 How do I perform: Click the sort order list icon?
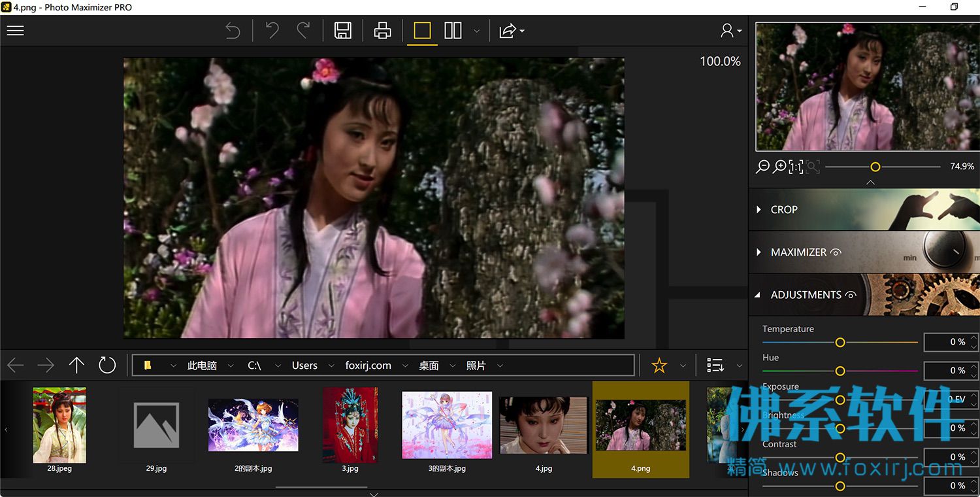point(715,366)
